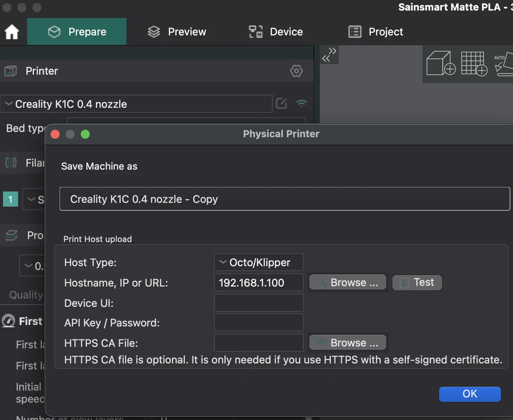Click the Add plate grid icon
513x420 pixels.
[474, 63]
